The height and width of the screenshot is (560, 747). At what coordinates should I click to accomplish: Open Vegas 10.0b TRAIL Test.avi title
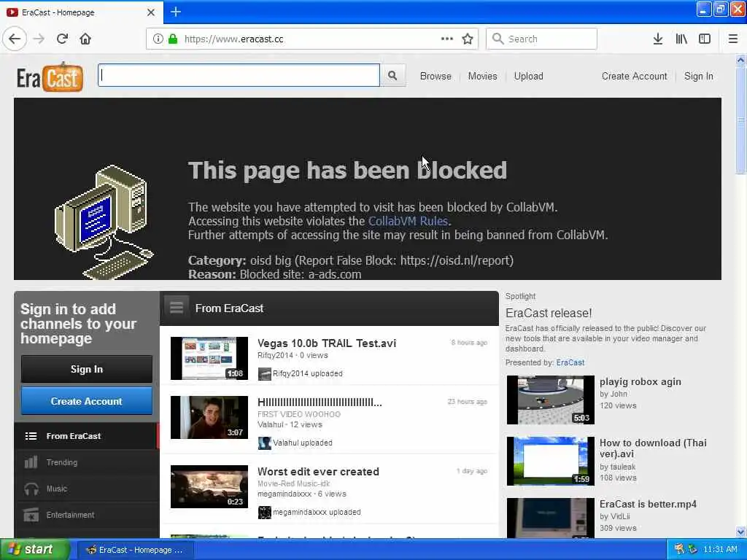tap(327, 343)
